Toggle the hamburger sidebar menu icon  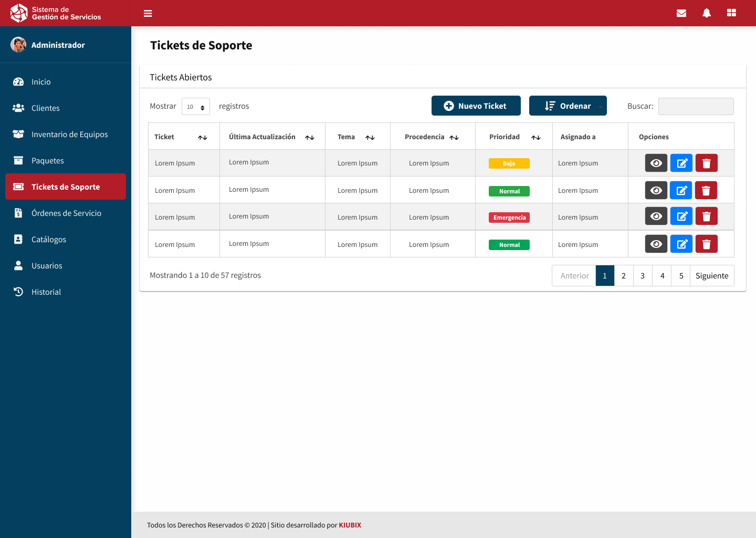click(x=148, y=13)
